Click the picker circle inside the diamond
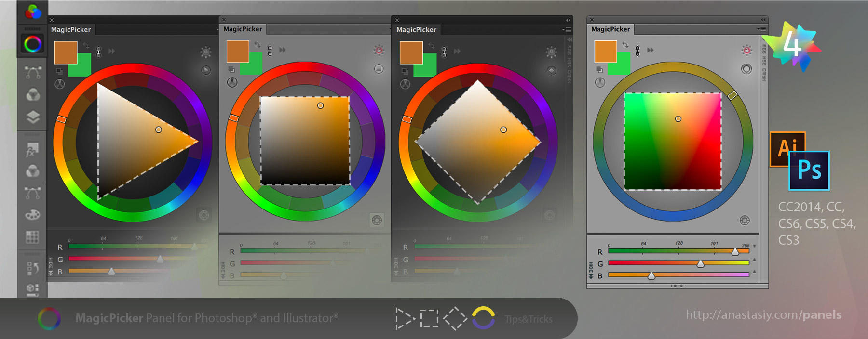 click(x=503, y=130)
